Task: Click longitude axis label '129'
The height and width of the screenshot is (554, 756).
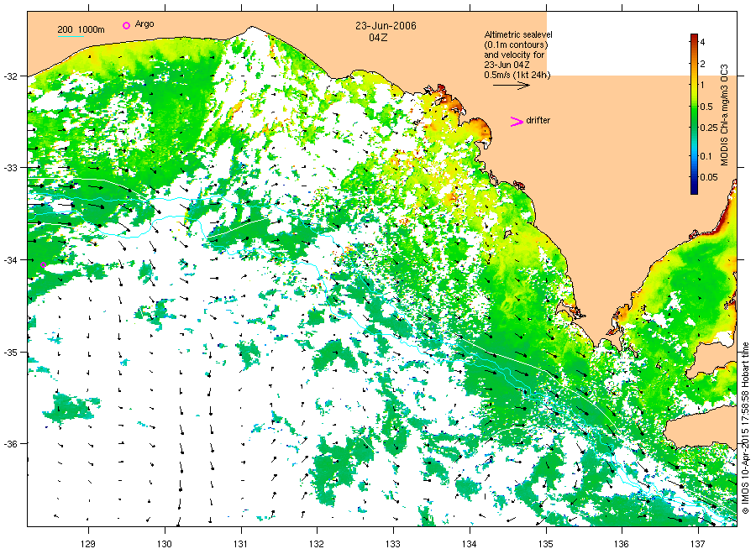Action: pos(89,544)
